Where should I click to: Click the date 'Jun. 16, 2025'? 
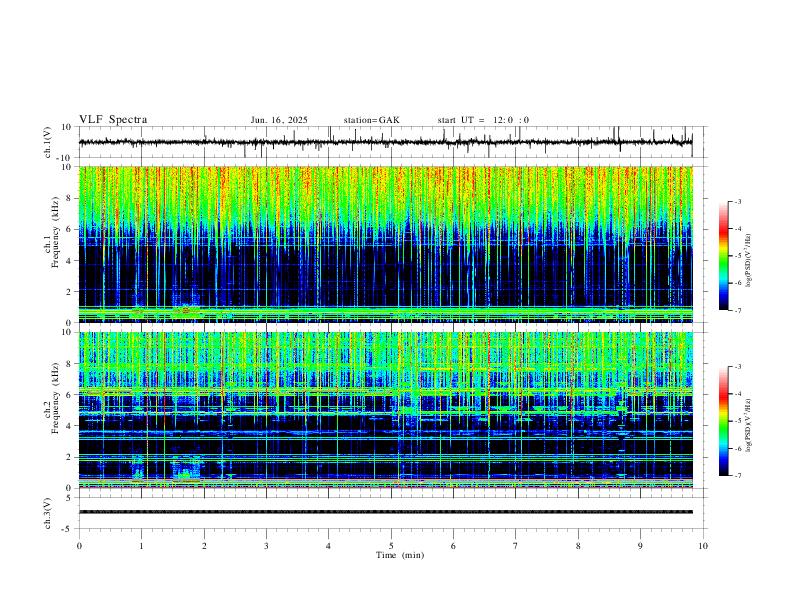[x=279, y=120]
